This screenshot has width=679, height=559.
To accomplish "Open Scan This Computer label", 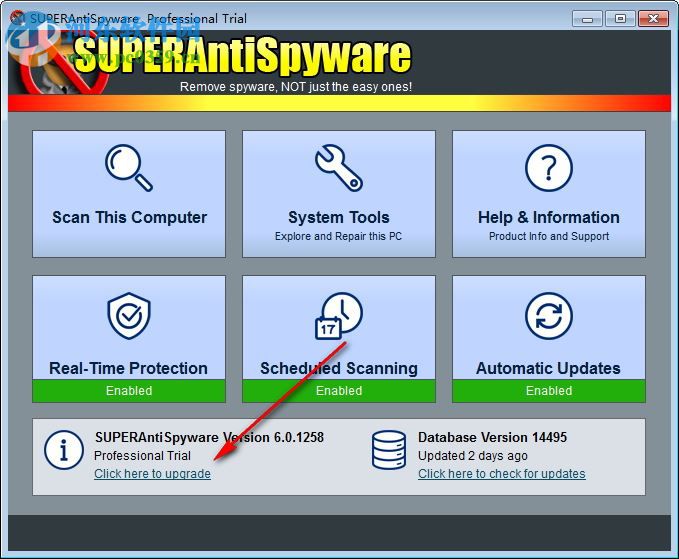I will pyautogui.click(x=129, y=217).
